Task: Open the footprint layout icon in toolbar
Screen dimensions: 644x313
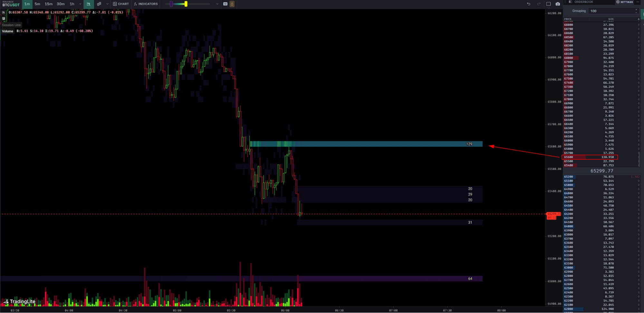Action: pyautogui.click(x=99, y=4)
